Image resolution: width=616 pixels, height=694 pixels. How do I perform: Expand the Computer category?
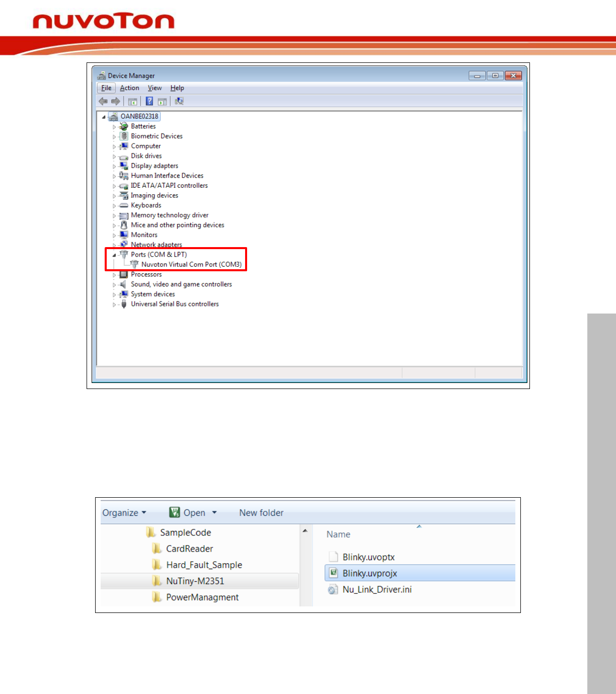pyautogui.click(x=114, y=146)
